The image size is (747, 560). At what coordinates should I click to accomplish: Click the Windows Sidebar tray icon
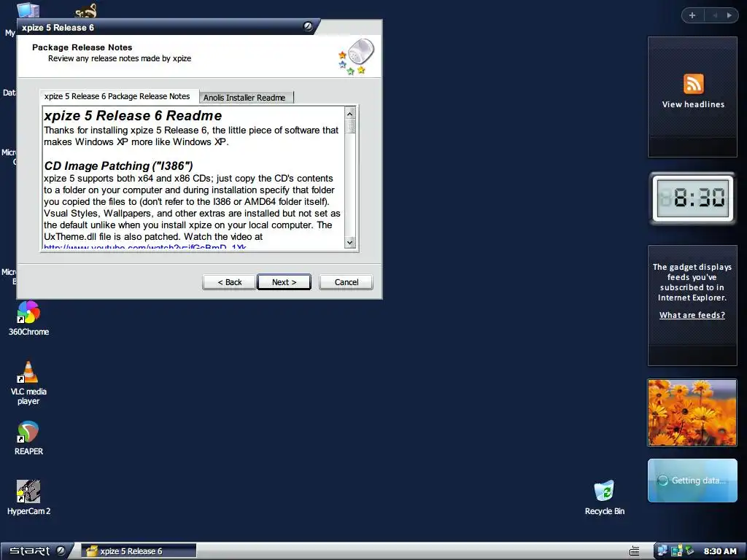(676, 551)
